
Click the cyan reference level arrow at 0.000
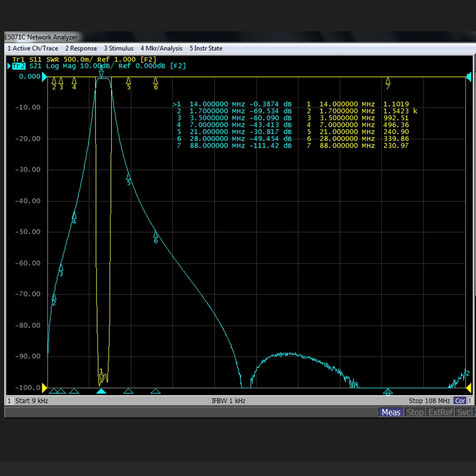click(44, 76)
